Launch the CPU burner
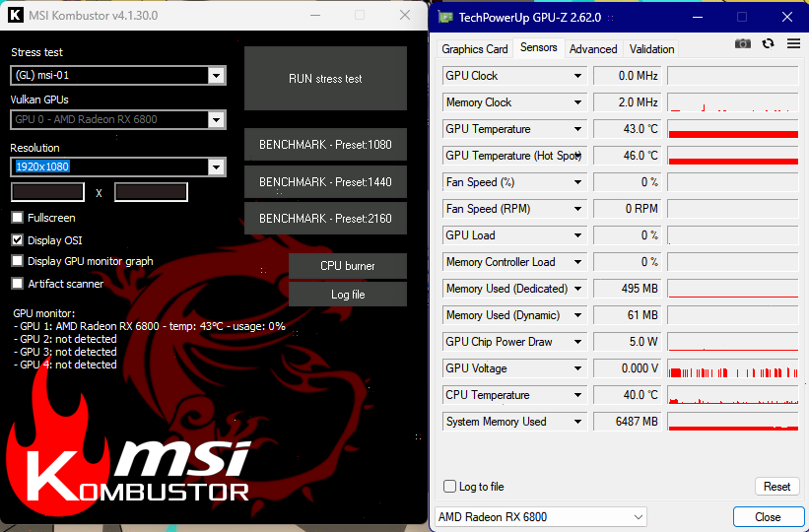The image size is (809, 532). [x=348, y=266]
